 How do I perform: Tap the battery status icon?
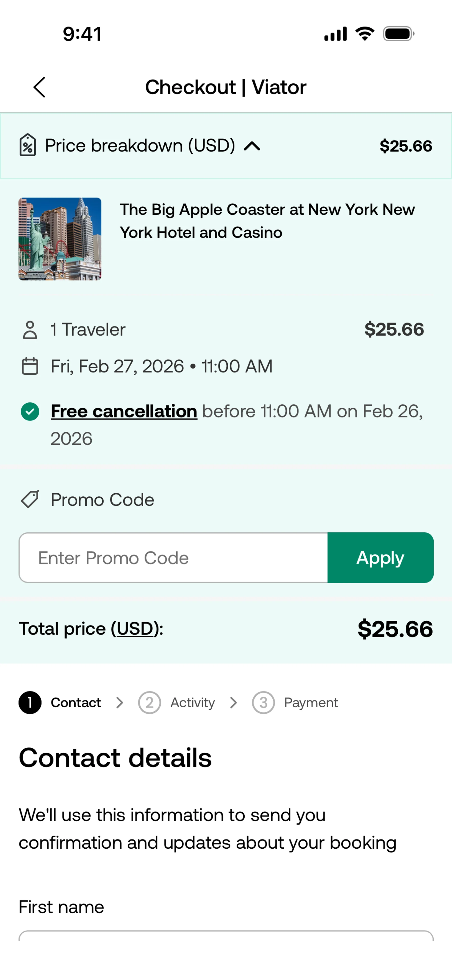coord(398,34)
